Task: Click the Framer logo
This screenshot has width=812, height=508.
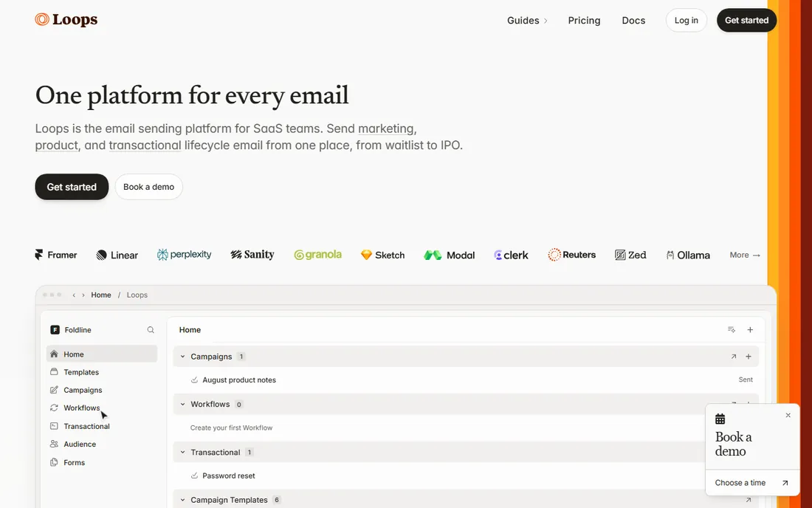Action: [x=56, y=255]
